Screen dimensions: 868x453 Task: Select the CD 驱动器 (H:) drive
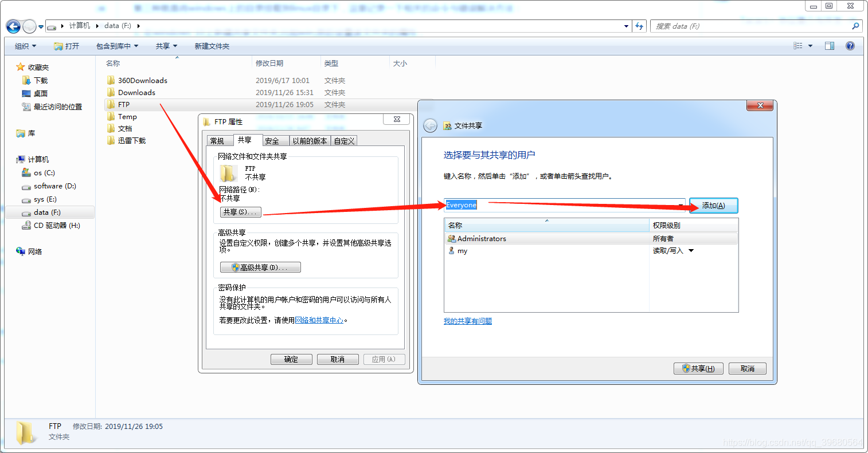pyautogui.click(x=51, y=225)
